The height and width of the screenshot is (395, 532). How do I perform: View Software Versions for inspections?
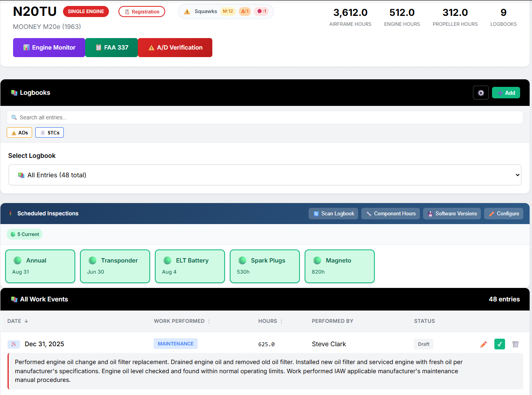pyautogui.click(x=452, y=213)
